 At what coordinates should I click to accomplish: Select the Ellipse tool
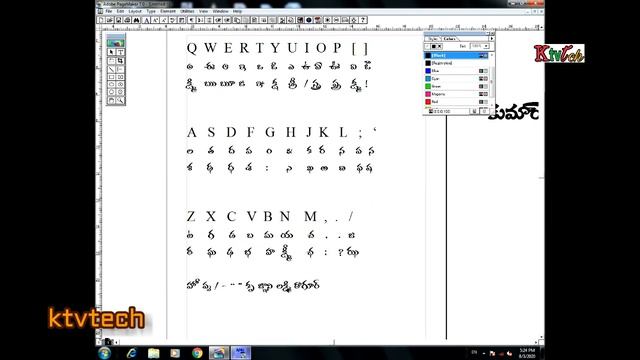click(111, 84)
